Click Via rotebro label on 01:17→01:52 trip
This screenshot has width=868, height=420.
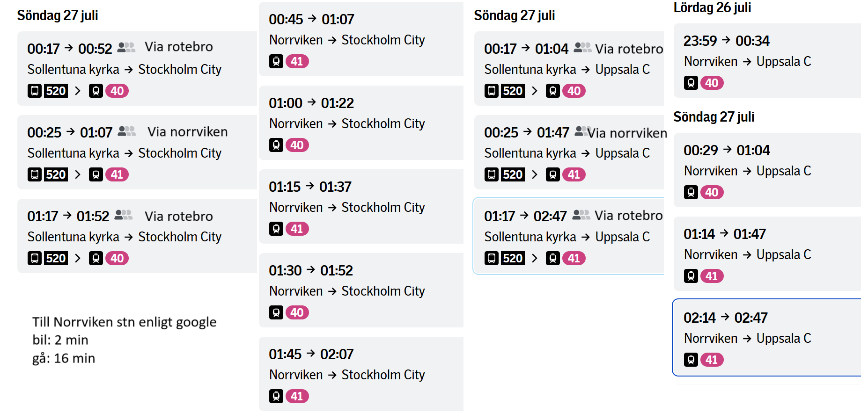[x=179, y=216]
